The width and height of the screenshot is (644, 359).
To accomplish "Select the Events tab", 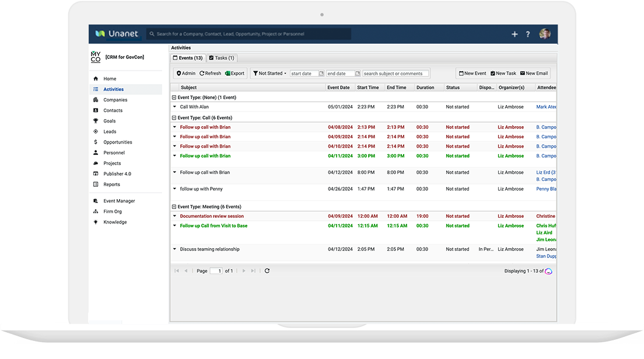I will pos(187,58).
